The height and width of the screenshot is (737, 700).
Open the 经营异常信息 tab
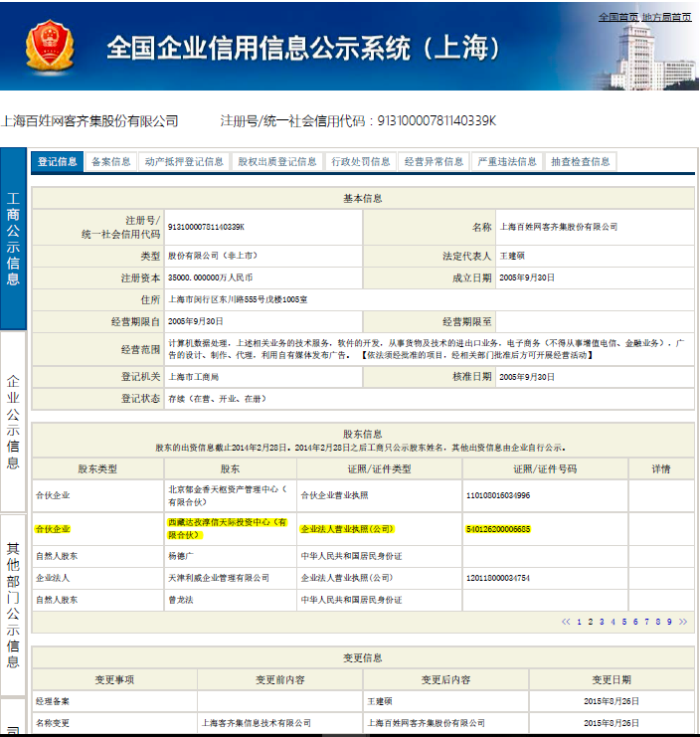click(435, 162)
